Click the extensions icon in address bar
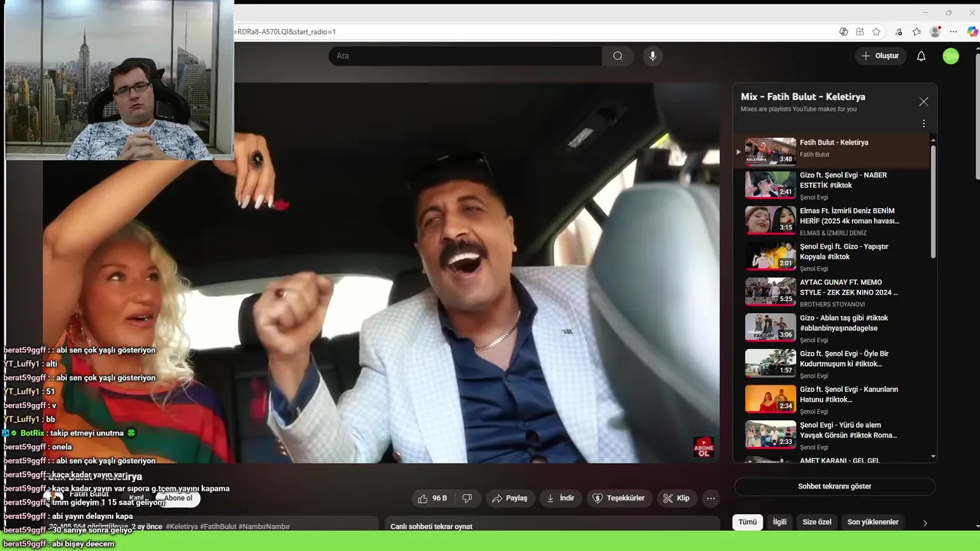The width and height of the screenshot is (980, 551). point(860,31)
